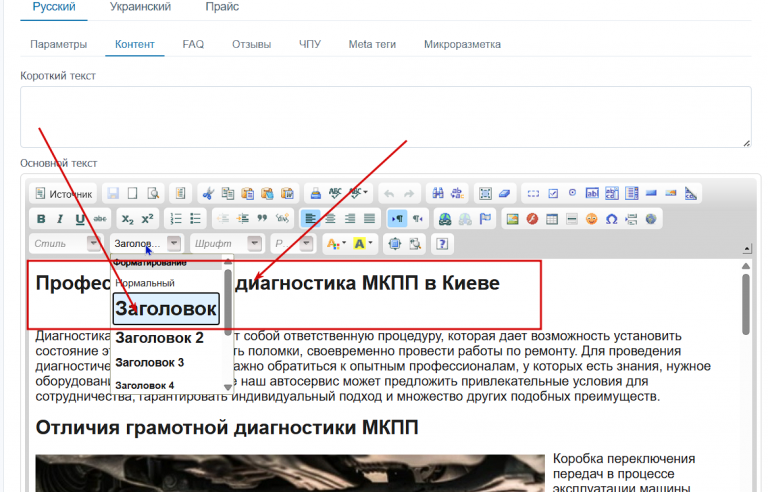
Task: Click the Templates icon
Action: 180,194
